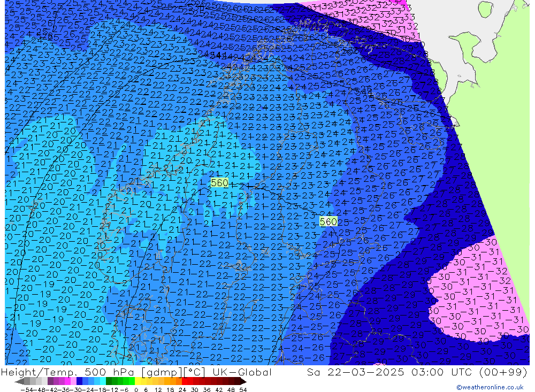Click the 'Sa 22-03-2025' forecast date
Viewport: 535px width, 392px height.
click(355, 372)
